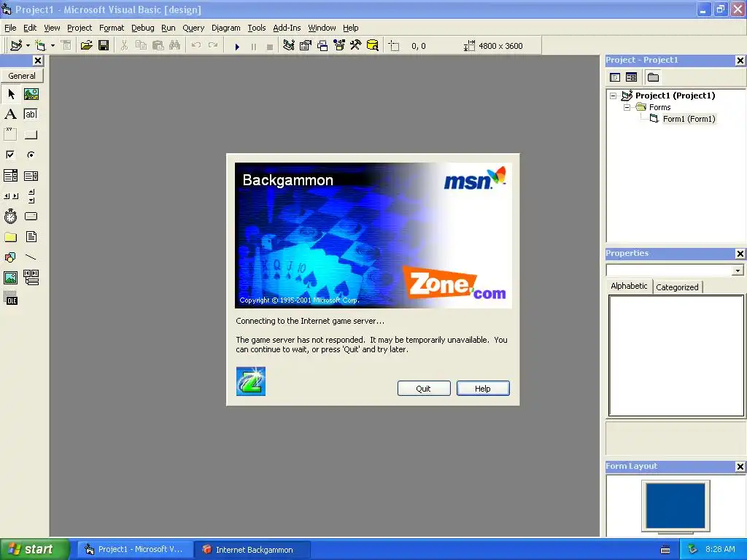Open the Add-Ins menu
Screen dimensions: 747x560
287,28
